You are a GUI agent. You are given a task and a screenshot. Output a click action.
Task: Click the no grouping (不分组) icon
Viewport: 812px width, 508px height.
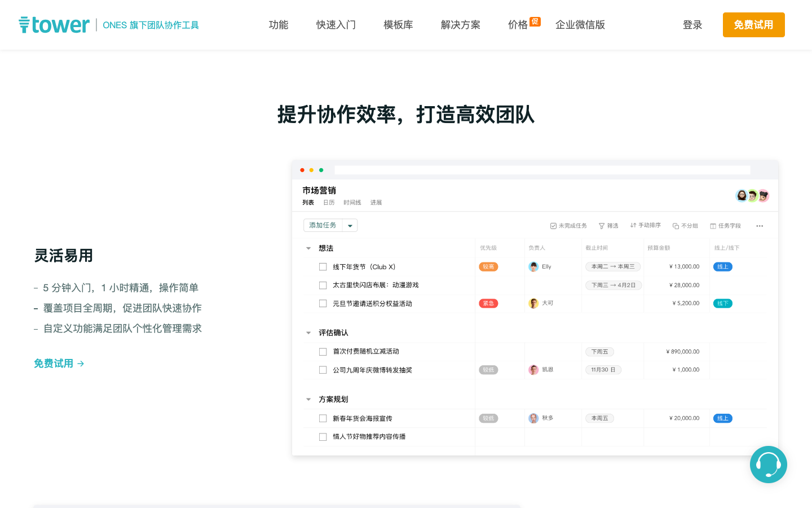(x=676, y=226)
